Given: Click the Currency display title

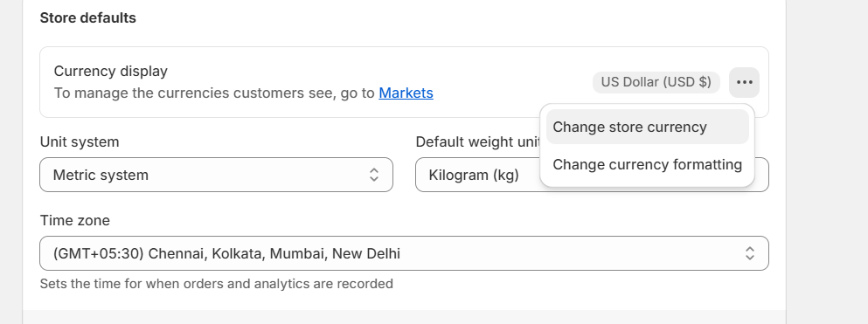Looking at the screenshot, I should (111, 72).
